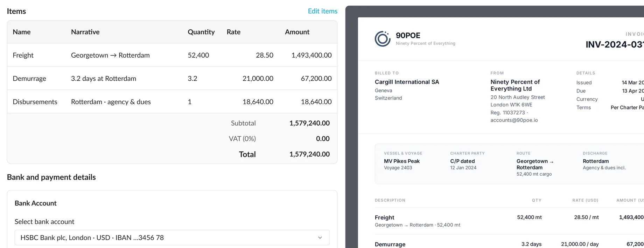Select the Disbursements item name cell

point(35,102)
